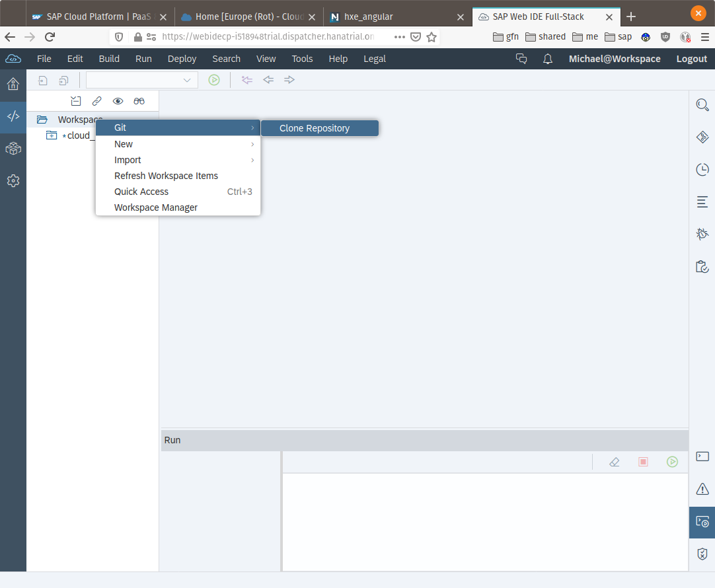Collapse the Workspace root folder
Image resolution: width=715 pixels, height=588 pixels.
point(42,120)
